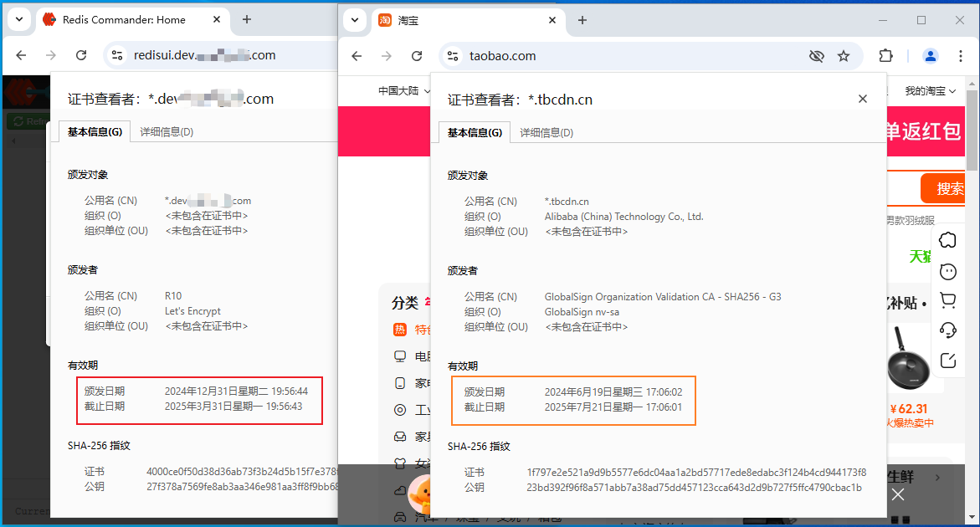The image size is (980, 527).
Task: Click the Taobao sidebar smiley face icon
Action: [948, 272]
